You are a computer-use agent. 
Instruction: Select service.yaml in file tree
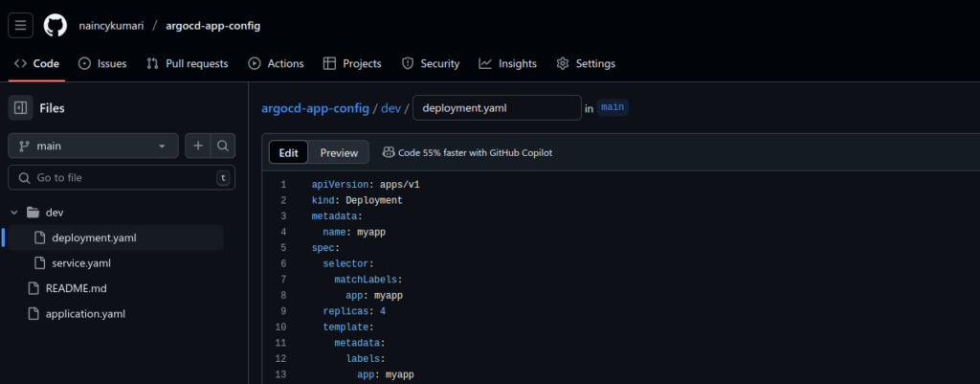[x=81, y=262]
